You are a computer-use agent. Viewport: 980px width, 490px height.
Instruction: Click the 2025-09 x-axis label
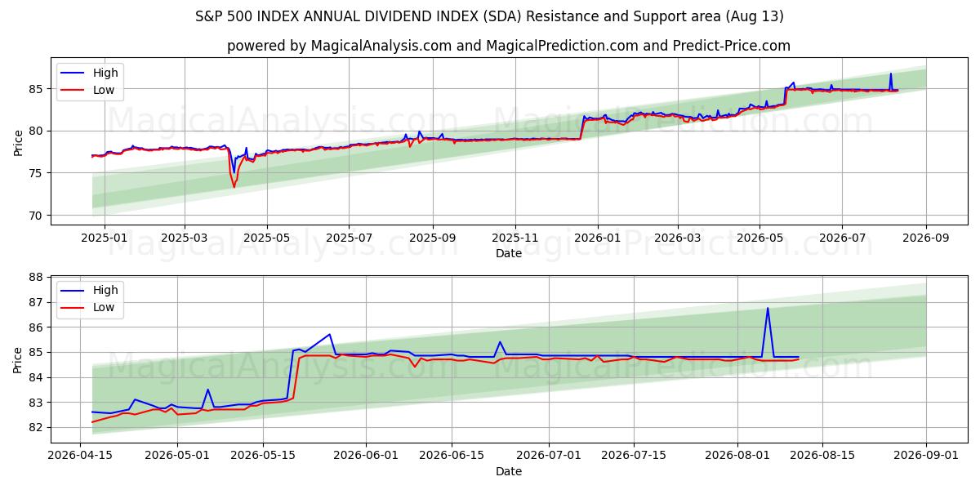pos(432,238)
